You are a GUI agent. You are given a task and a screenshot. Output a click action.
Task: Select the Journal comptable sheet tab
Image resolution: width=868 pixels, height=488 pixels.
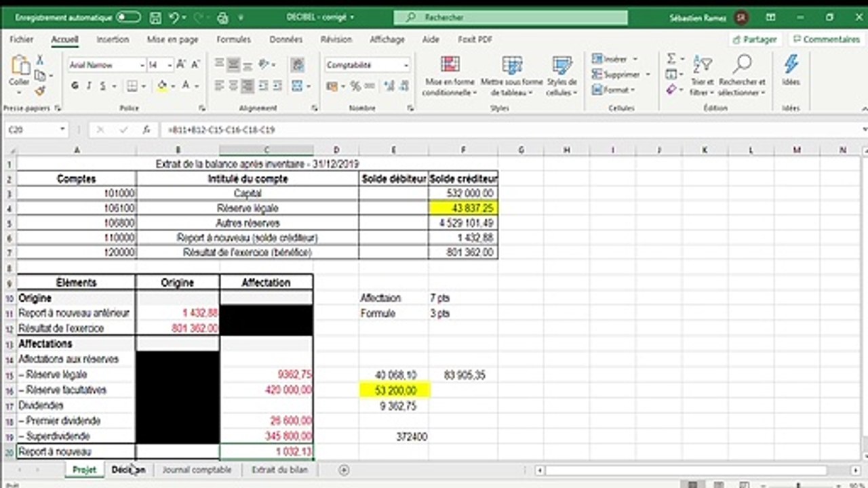pos(197,469)
